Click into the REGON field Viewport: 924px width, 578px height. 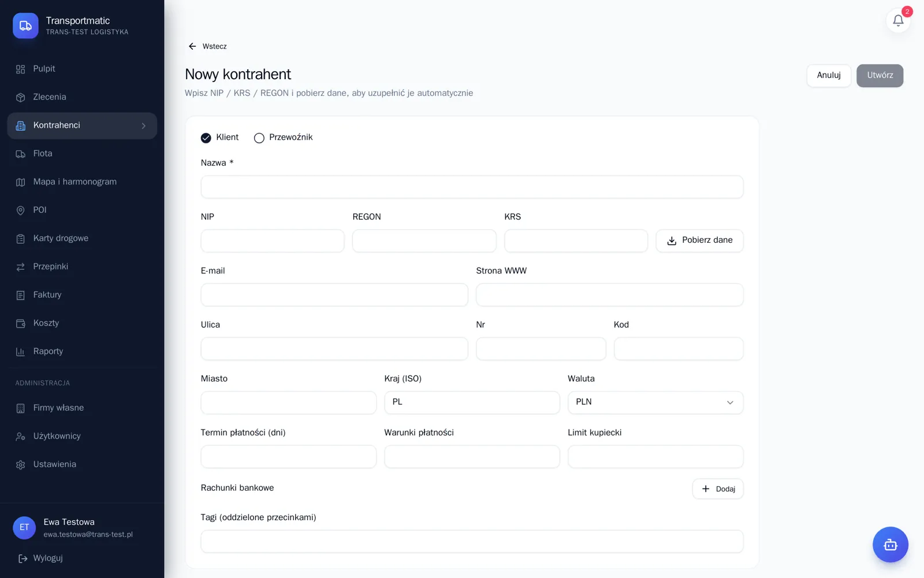(424, 240)
